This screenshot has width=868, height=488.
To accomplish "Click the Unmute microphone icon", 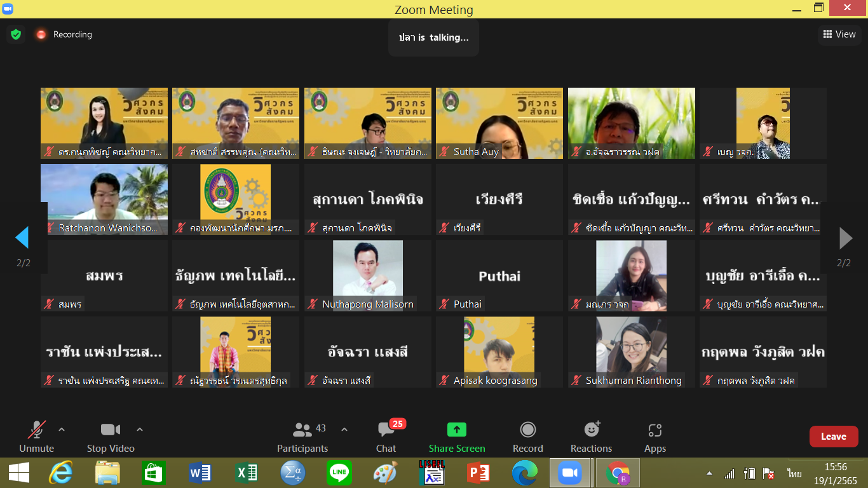I will (36, 430).
